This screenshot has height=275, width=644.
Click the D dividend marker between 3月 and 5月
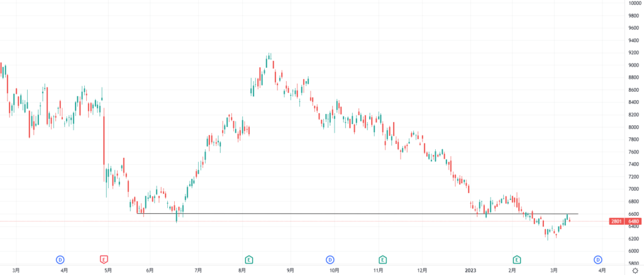click(x=60, y=259)
